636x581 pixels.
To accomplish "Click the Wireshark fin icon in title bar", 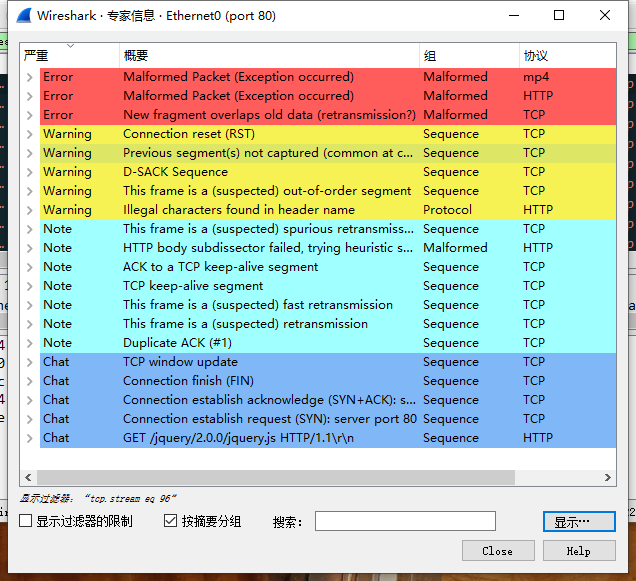I will pos(24,15).
